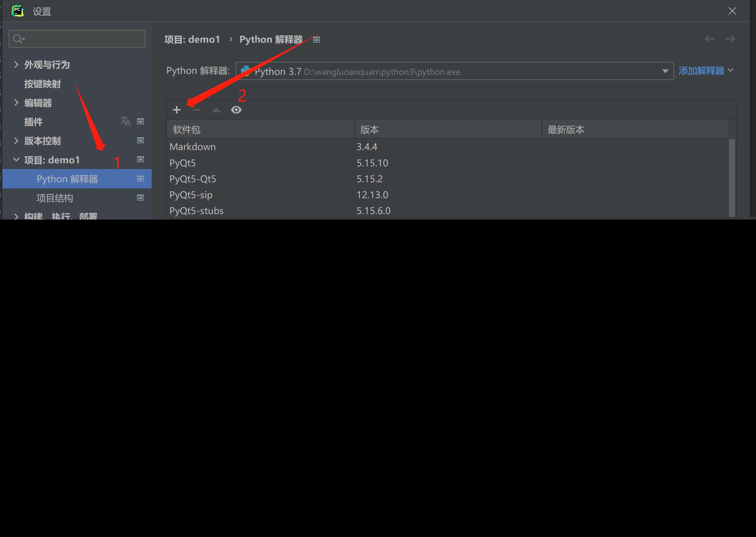Toggle the eye icon for early releases
The image size is (756, 537).
coord(236,110)
